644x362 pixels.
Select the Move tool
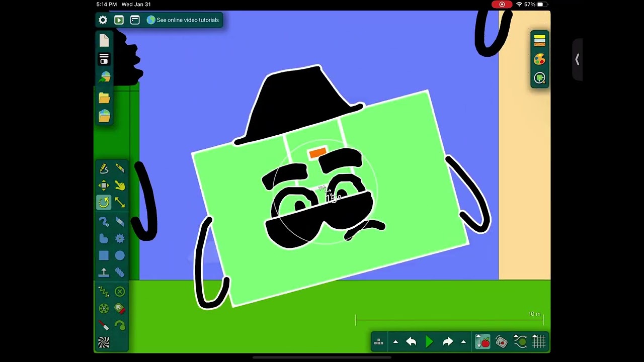tap(104, 186)
